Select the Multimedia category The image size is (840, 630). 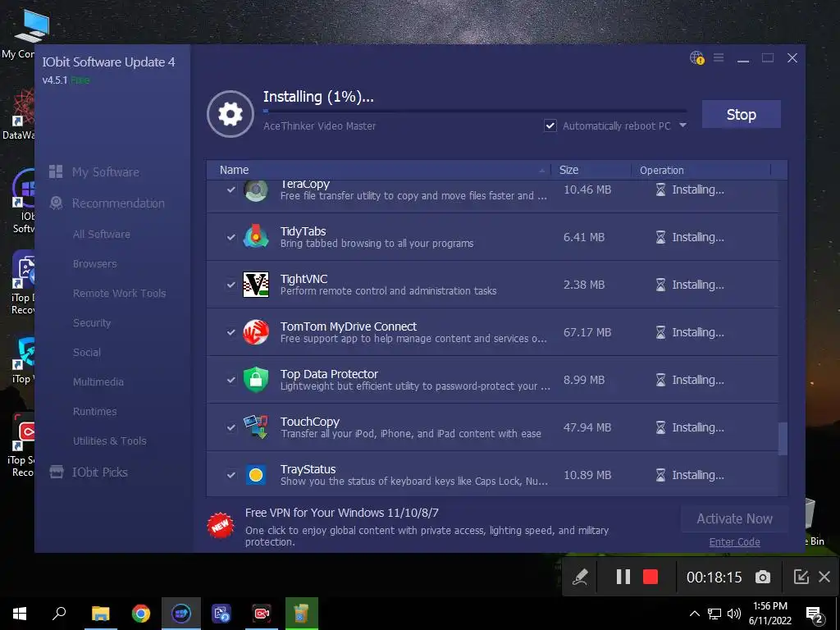pos(98,381)
